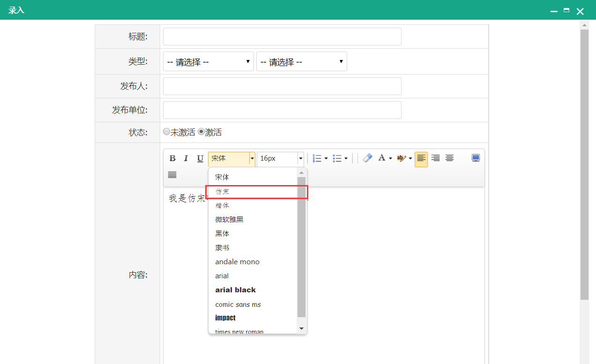Open the highlight color palette arrow
This screenshot has width=596, height=364.
coord(410,159)
